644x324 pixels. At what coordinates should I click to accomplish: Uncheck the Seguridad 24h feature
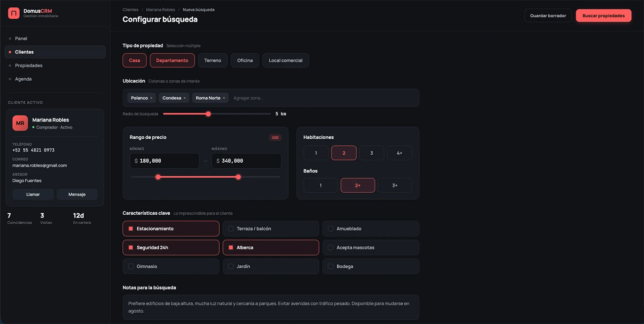[x=171, y=248]
